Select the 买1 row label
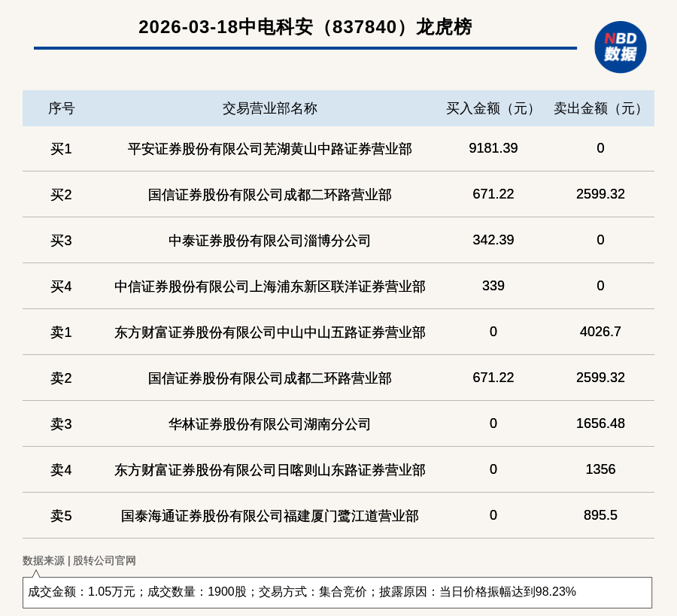 point(62,149)
